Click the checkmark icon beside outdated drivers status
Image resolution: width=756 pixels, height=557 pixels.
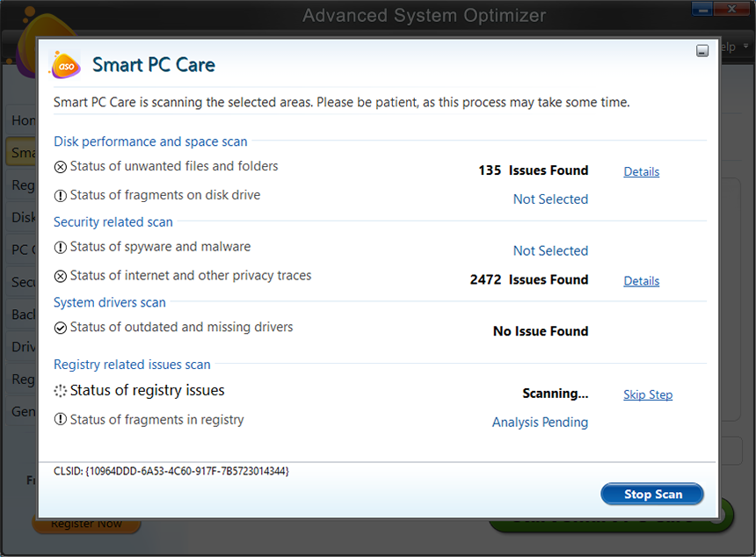click(x=60, y=327)
